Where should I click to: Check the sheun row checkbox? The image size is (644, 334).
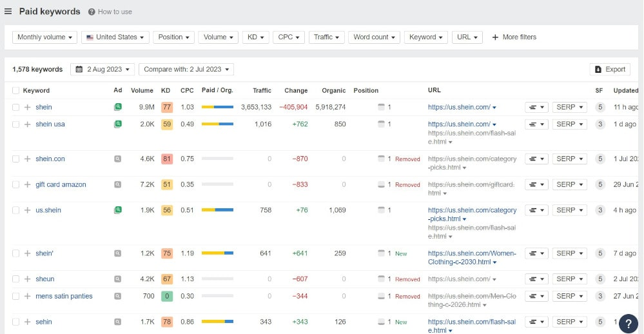click(x=15, y=279)
